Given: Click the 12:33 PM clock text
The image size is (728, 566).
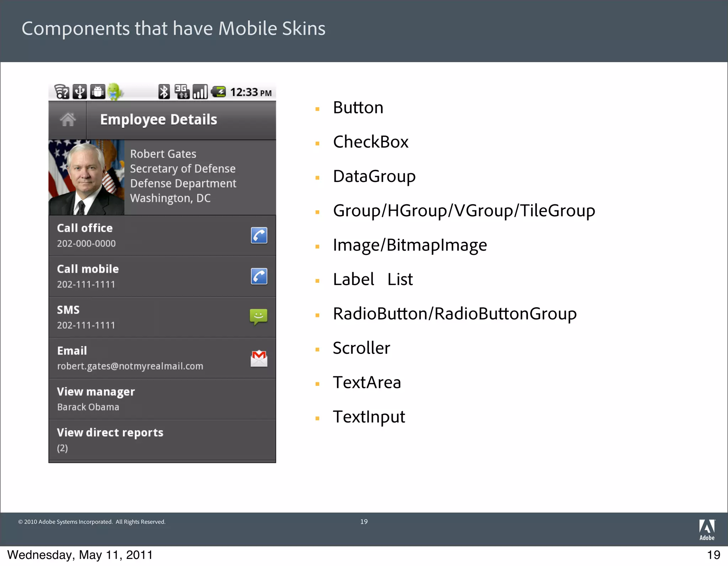Looking at the screenshot, I should (251, 92).
